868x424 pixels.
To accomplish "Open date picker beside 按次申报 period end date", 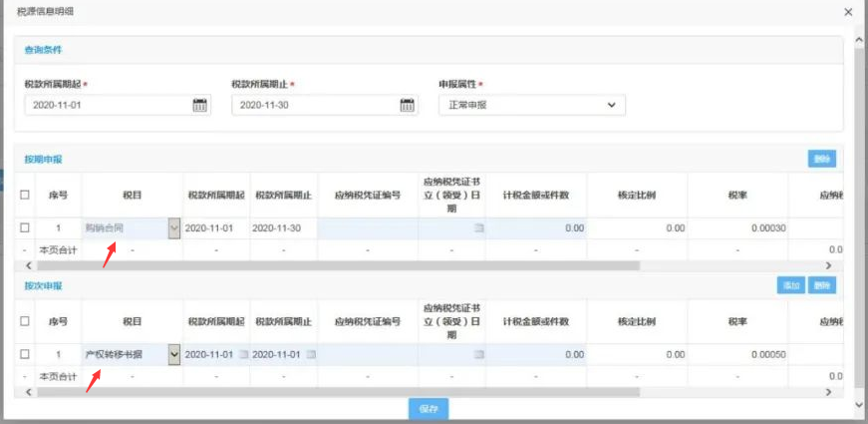I will [311, 354].
